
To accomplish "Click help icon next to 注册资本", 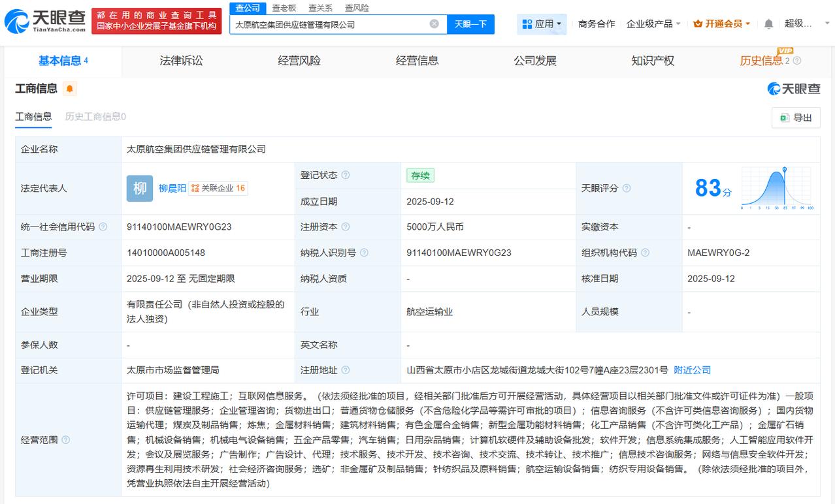I will pyautogui.click(x=346, y=227).
